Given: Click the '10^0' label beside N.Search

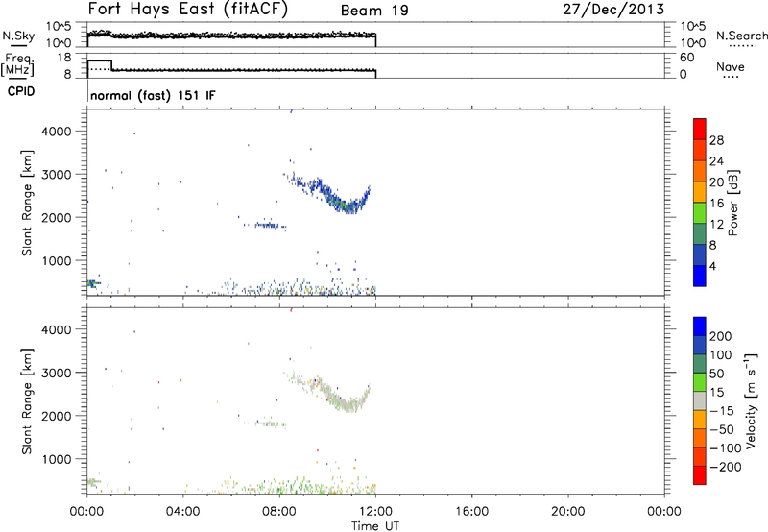Looking at the screenshot, I should (692, 43).
